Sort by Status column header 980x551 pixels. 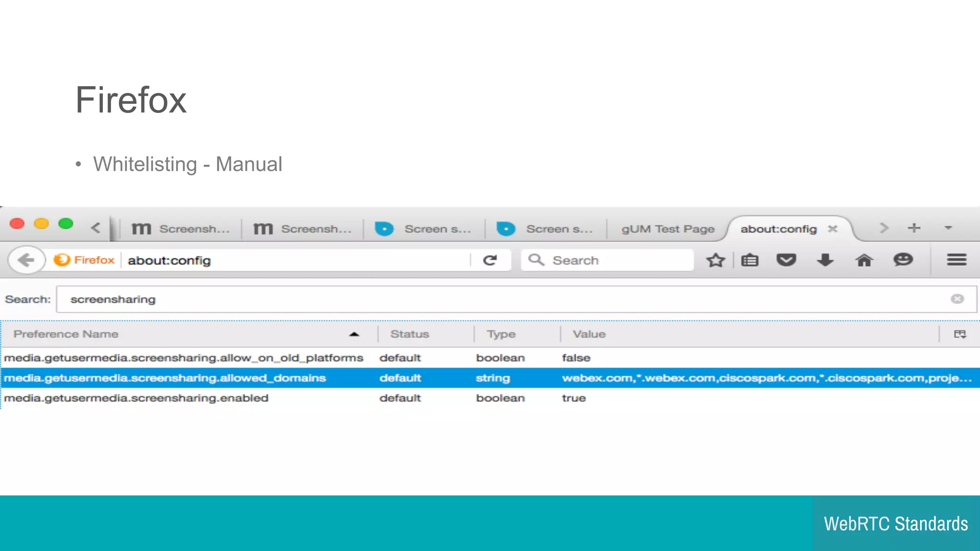426,334
